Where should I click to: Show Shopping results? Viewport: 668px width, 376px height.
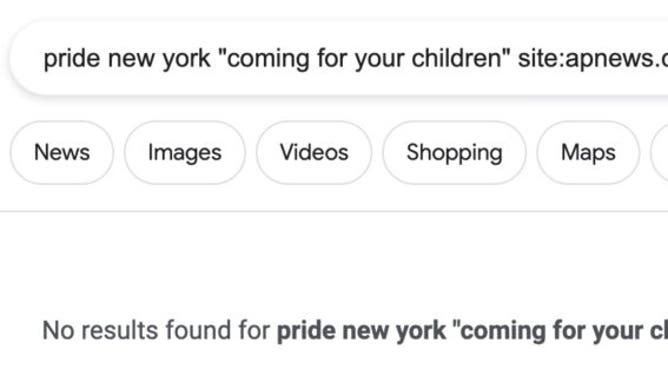click(454, 153)
